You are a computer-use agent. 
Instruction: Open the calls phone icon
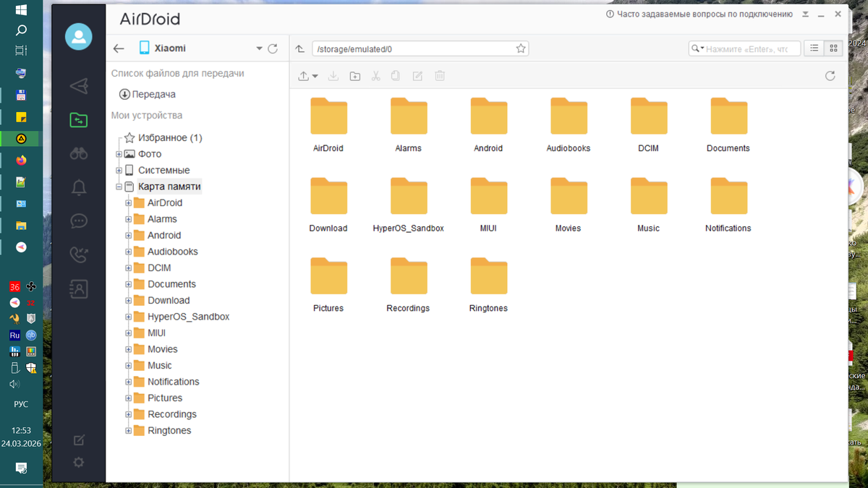79,254
